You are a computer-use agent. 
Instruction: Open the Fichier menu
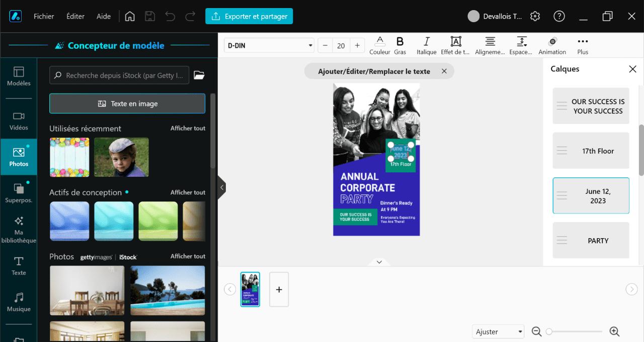coord(44,16)
